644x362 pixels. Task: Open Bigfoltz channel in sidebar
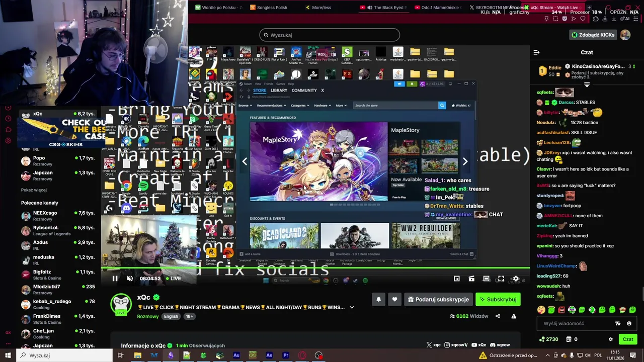pyautogui.click(x=58, y=275)
